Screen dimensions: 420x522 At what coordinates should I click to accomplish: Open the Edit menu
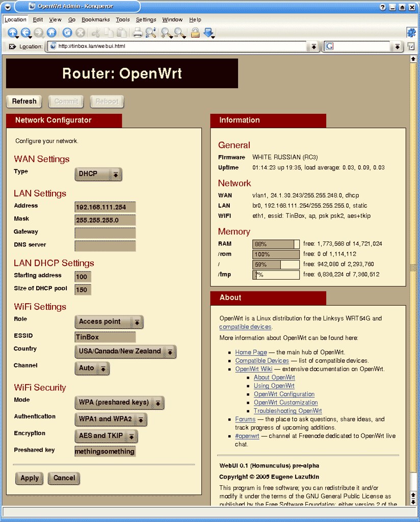[38, 19]
